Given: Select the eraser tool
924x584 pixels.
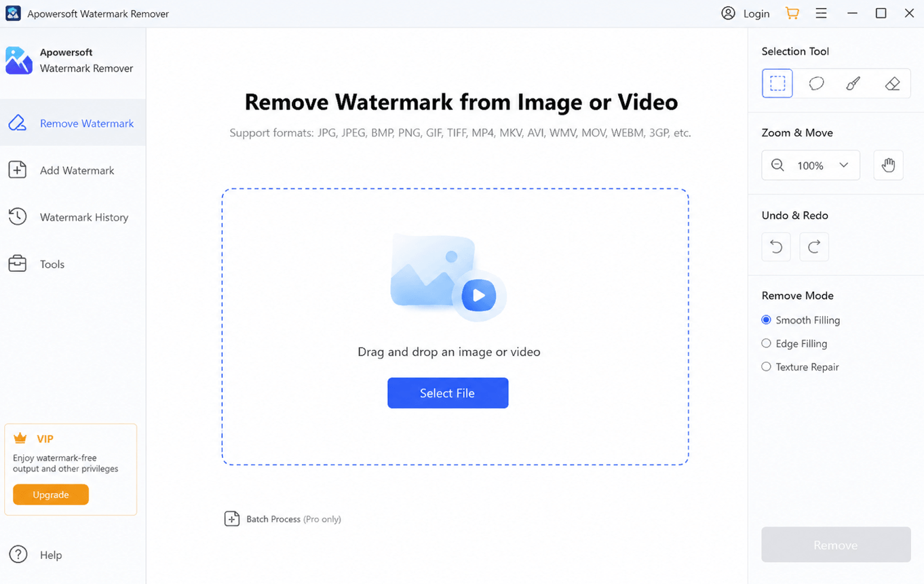Looking at the screenshot, I should click(x=892, y=83).
